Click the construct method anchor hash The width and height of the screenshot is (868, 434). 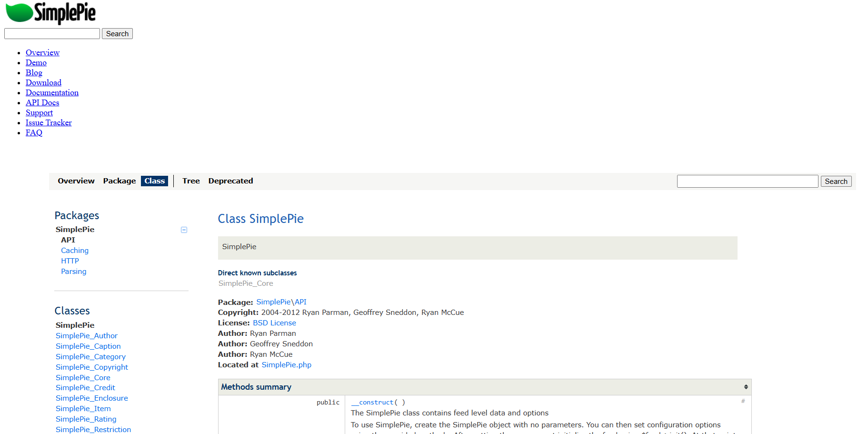click(x=743, y=401)
